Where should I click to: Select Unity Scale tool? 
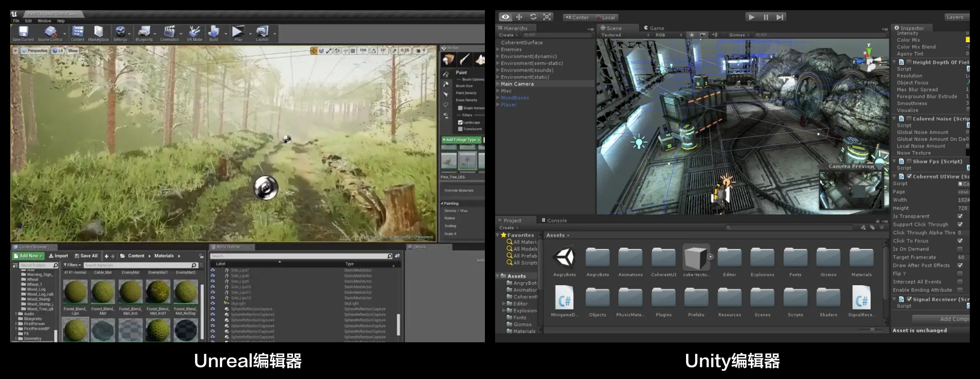coord(547,17)
